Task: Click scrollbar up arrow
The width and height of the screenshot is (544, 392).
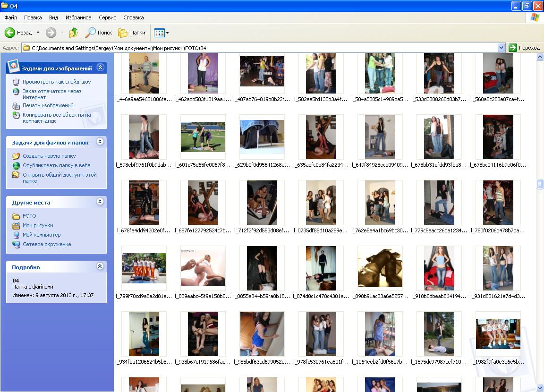Action: click(539, 57)
